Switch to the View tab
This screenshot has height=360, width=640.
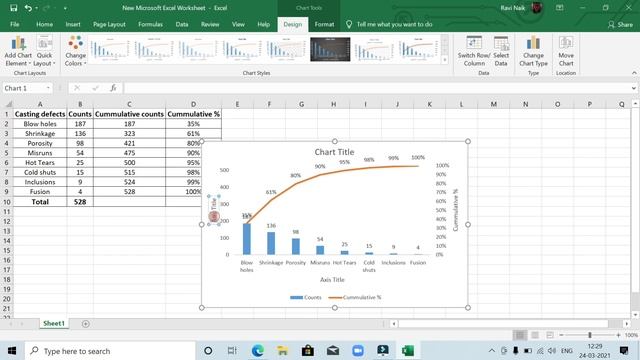(x=238, y=24)
